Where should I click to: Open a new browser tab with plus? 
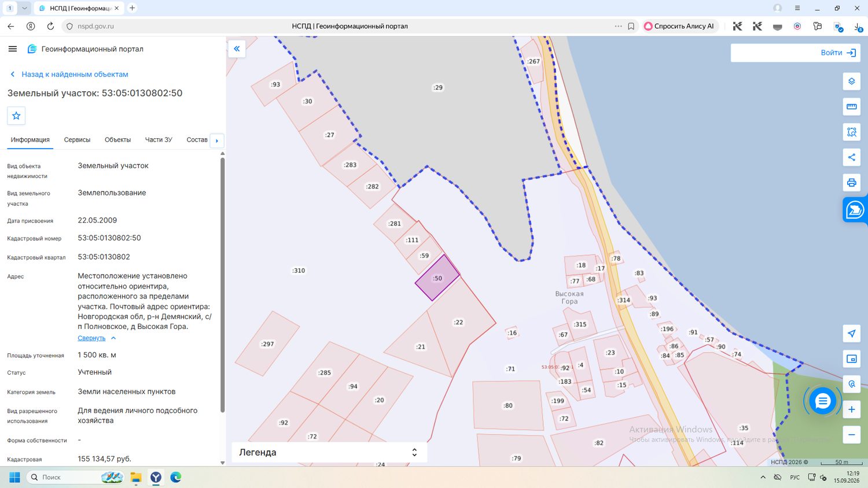132,8
